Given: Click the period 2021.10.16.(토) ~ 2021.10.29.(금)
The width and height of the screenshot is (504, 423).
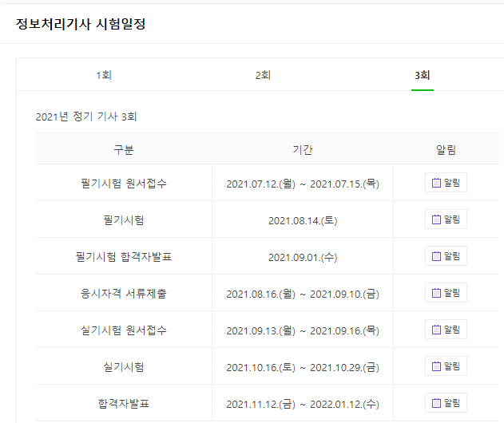Looking at the screenshot, I should click(x=303, y=367).
